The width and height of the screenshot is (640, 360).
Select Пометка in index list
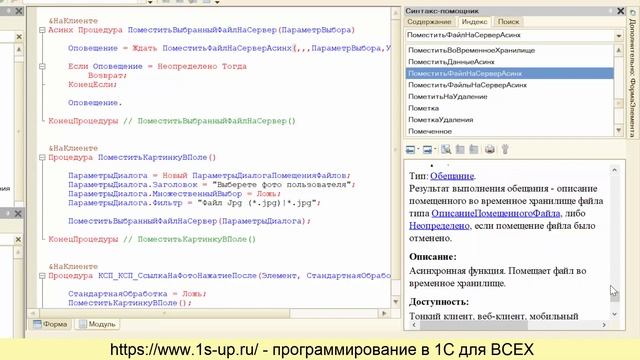tap(509, 108)
